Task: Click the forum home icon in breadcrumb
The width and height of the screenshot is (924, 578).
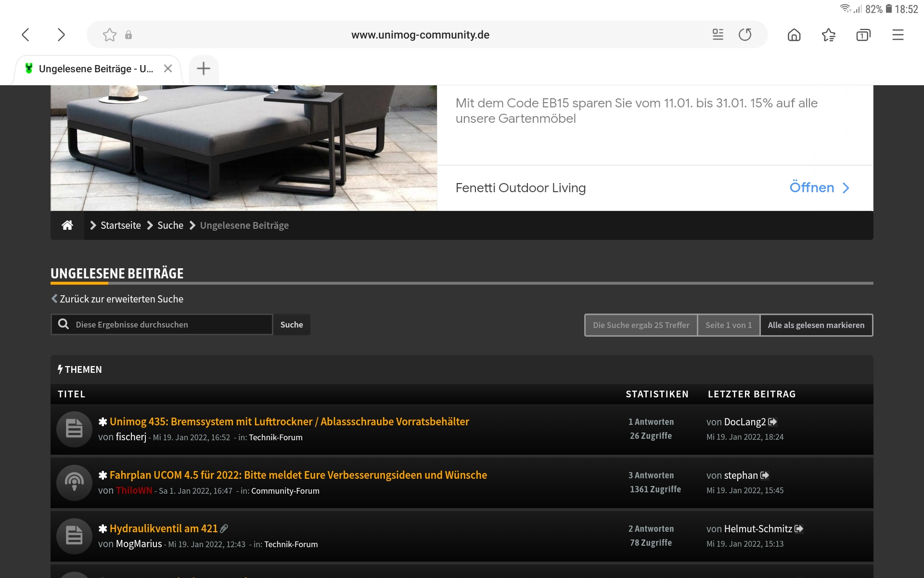Action: (x=67, y=225)
